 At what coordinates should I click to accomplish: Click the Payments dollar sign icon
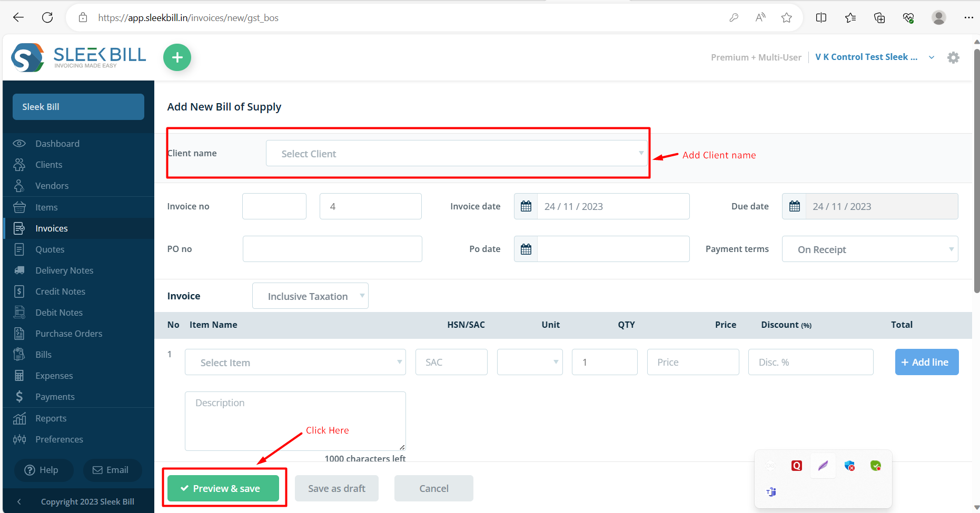[x=19, y=397]
